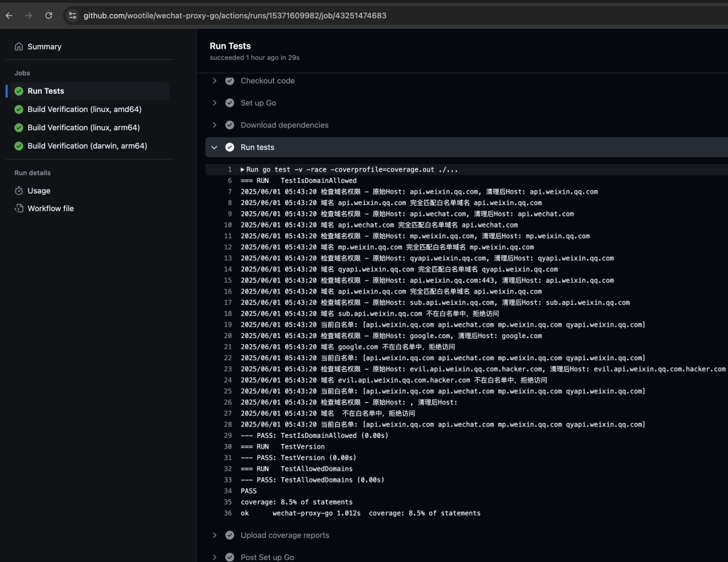Click status icon for Build Verification (linux, amd64)

point(19,109)
